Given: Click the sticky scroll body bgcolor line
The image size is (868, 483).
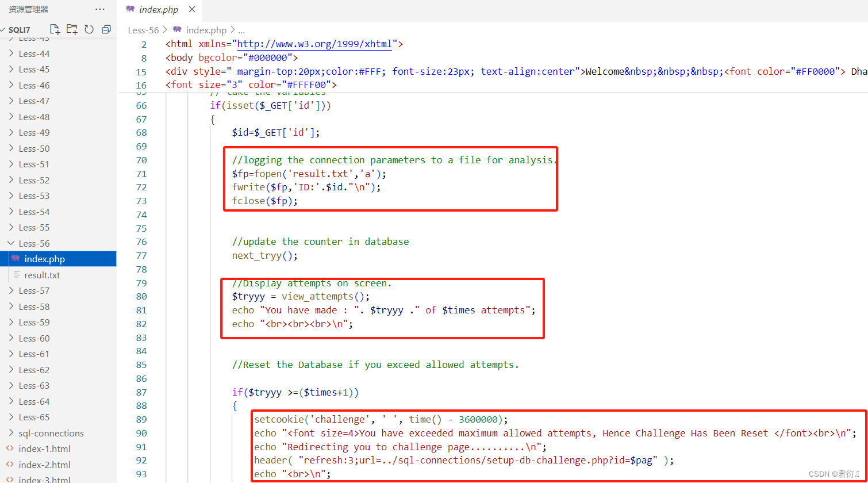Looking at the screenshot, I should point(231,58).
